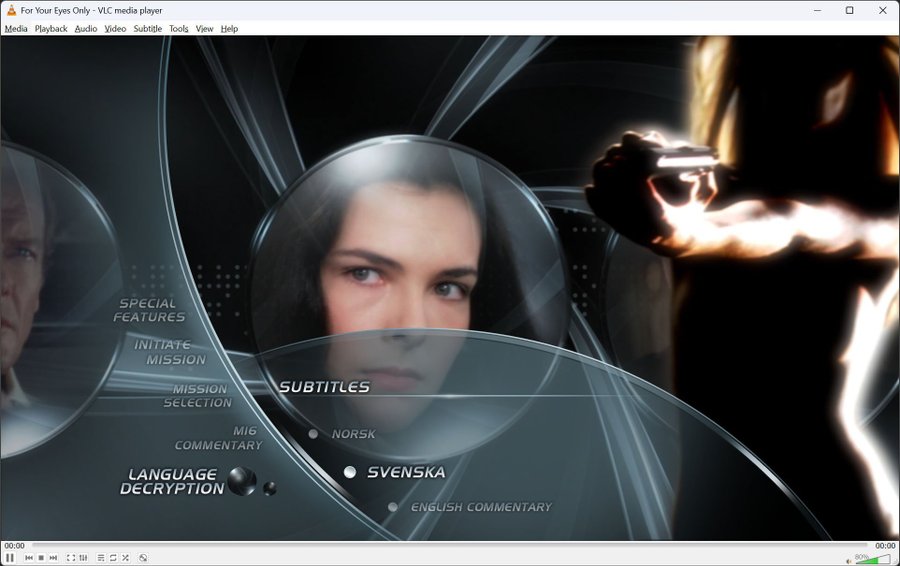Toggle remaining time label at right

[x=885, y=546]
